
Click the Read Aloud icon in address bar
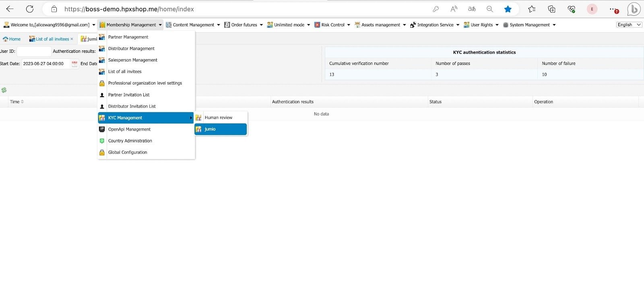pos(454,9)
